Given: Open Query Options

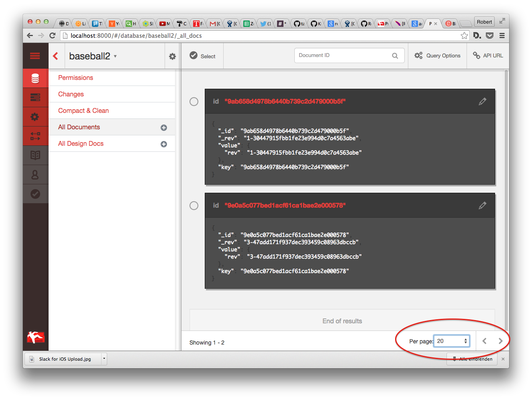Looking at the screenshot, I should click(437, 56).
